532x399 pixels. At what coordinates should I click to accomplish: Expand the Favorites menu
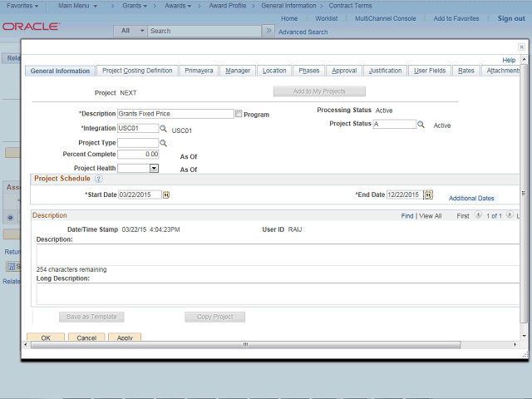pos(22,6)
